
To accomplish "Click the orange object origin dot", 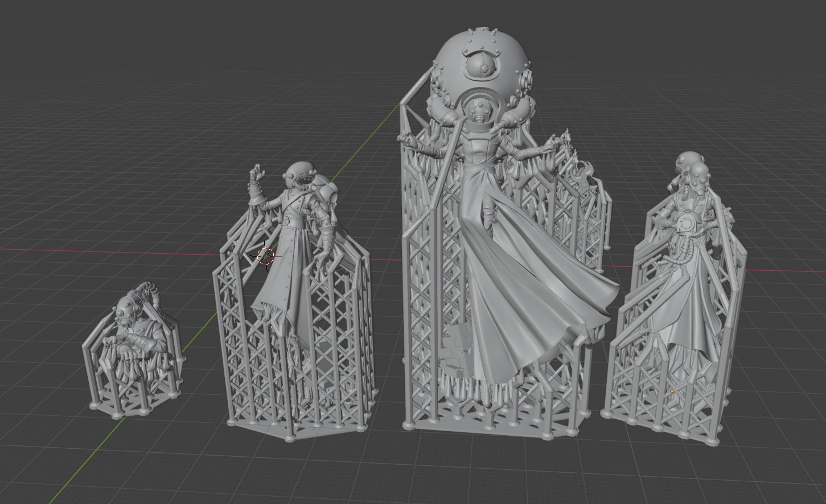I will point(672,391).
